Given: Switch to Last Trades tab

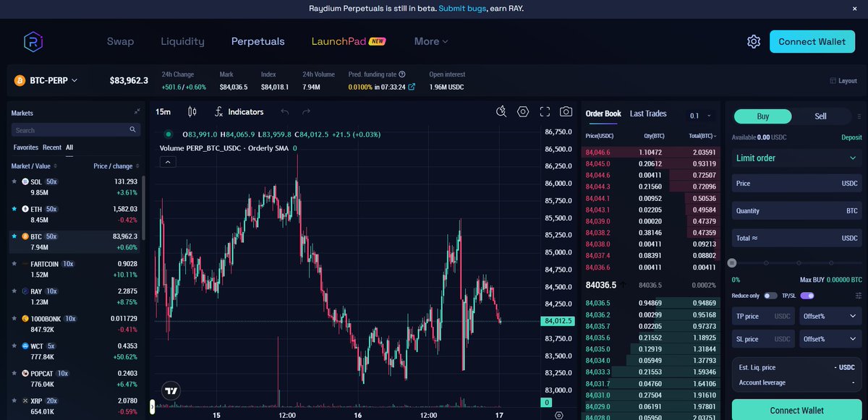Looking at the screenshot, I should click(648, 113).
